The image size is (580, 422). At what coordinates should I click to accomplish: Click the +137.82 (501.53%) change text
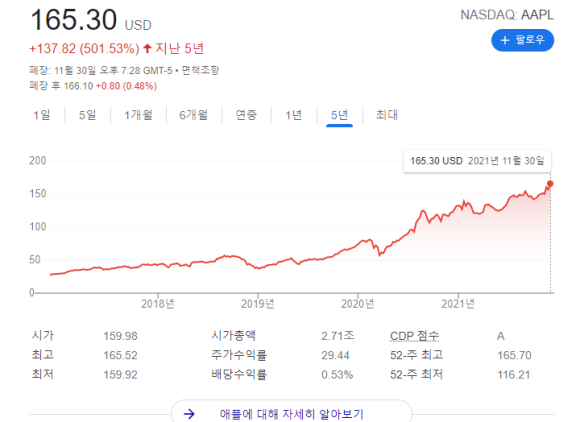(x=84, y=48)
